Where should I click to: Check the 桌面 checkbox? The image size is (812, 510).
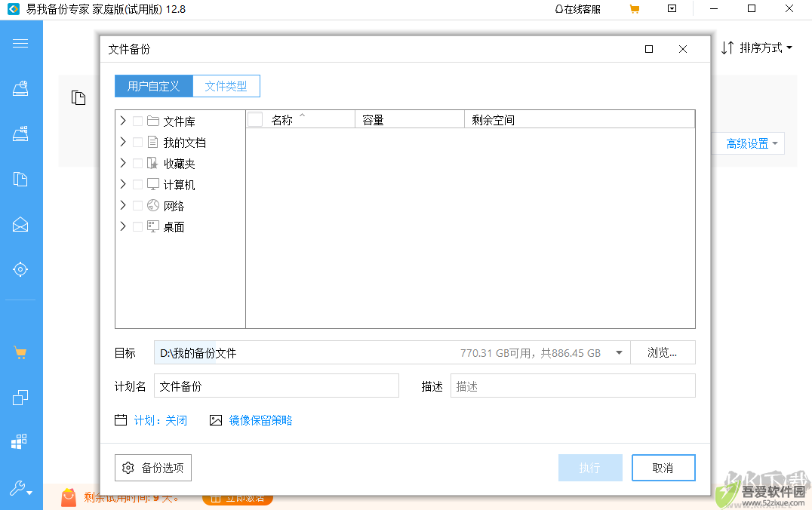point(138,226)
